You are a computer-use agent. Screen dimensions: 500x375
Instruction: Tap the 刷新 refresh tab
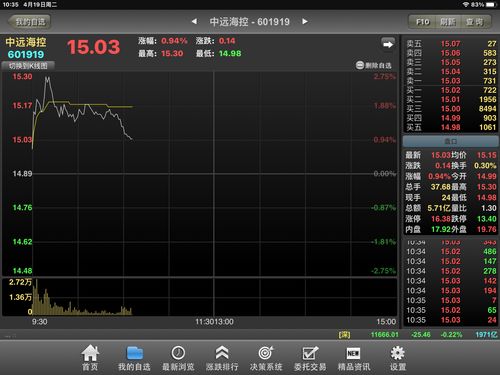click(448, 22)
